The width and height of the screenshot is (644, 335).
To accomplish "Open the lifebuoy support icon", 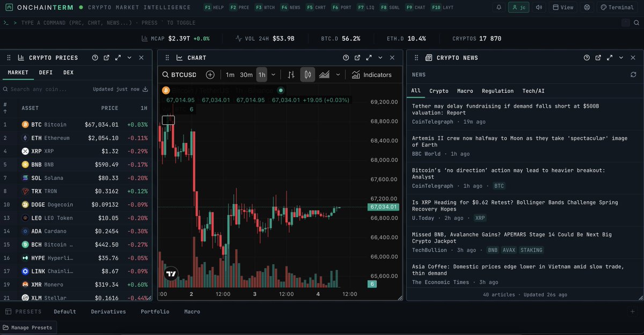I will (587, 8).
